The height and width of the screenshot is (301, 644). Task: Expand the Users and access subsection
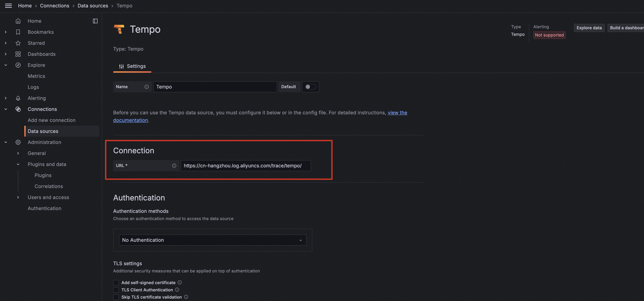pyautogui.click(x=18, y=197)
